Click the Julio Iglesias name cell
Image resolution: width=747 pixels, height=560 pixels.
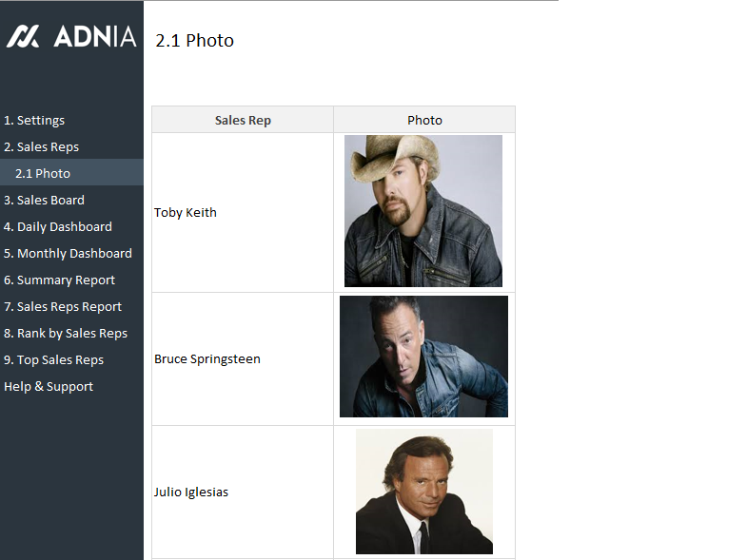[x=191, y=492]
